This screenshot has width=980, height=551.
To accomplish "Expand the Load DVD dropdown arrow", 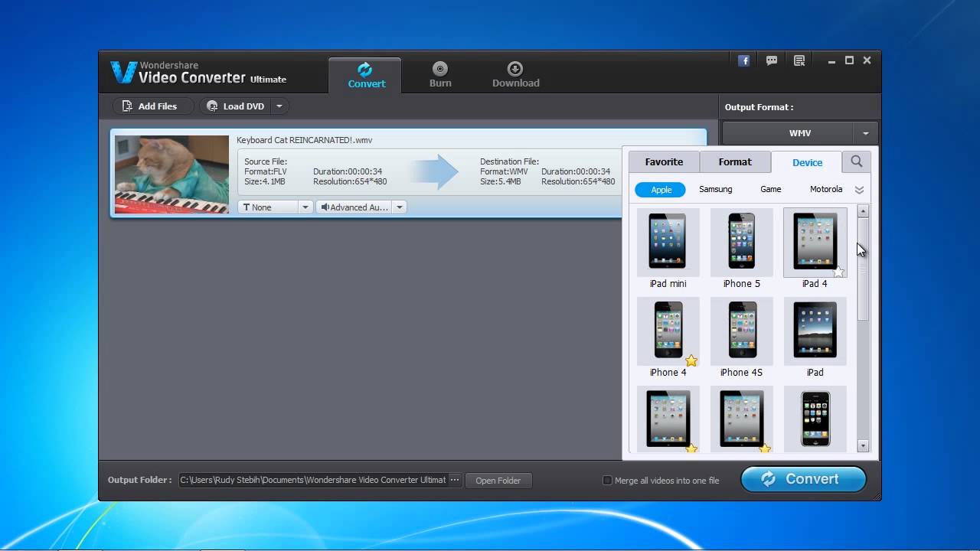I will click(x=279, y=106).
